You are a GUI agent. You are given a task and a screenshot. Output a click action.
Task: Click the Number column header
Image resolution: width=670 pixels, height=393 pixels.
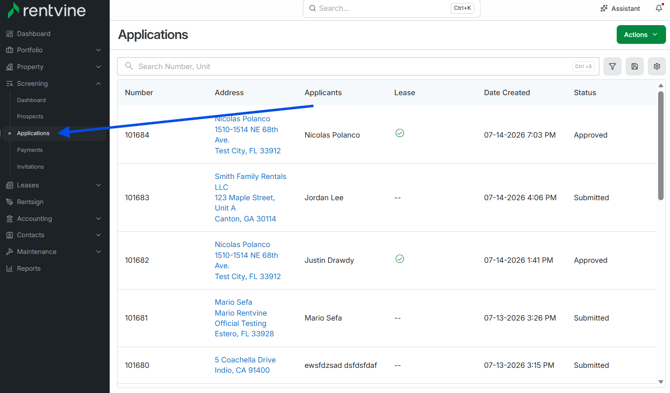coord(139,93)
